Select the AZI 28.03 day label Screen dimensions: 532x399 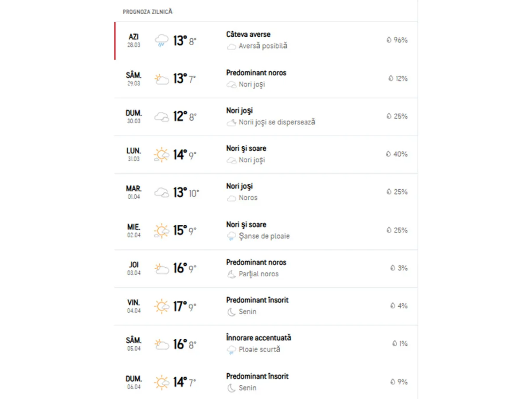(x=133, y=40)
